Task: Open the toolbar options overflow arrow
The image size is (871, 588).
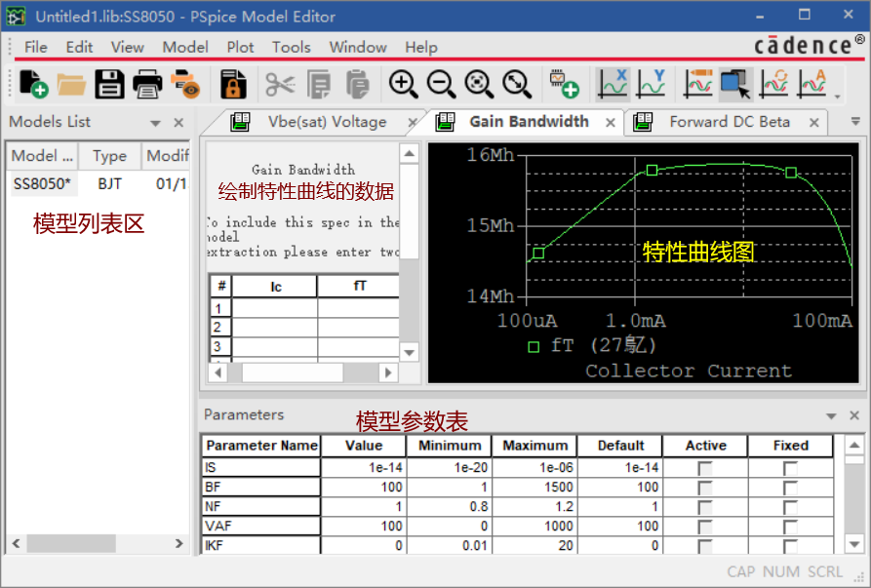Action: tap(838, 97)
